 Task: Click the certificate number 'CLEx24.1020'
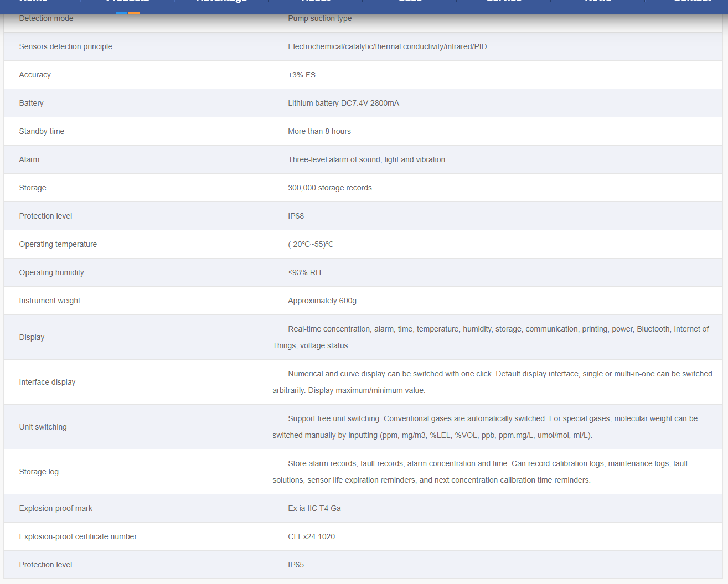pos(311,536)
